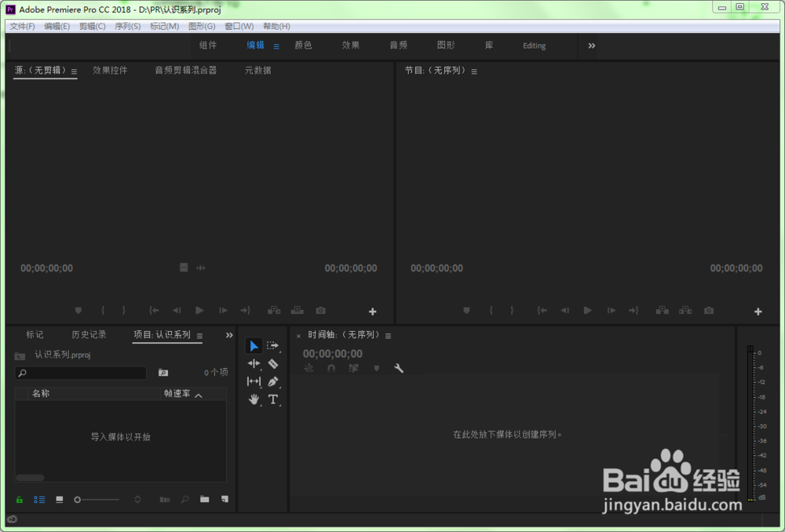Open 项目: 认识系列 panel menu

click(199, 336)
